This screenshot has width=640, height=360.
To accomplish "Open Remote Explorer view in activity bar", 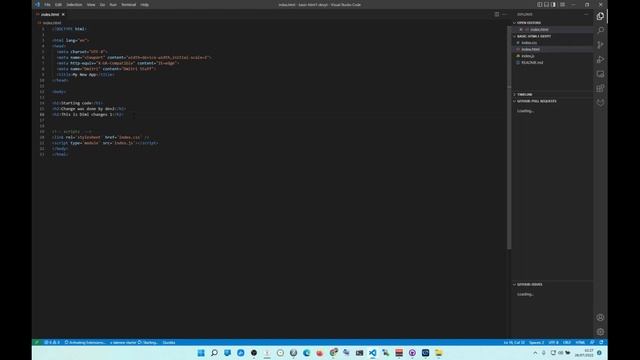I will click(x=600, y=74).
